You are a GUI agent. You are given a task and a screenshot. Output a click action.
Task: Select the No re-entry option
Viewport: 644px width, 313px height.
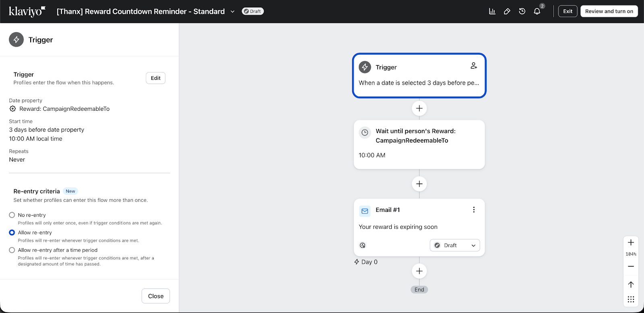(12, 215)
